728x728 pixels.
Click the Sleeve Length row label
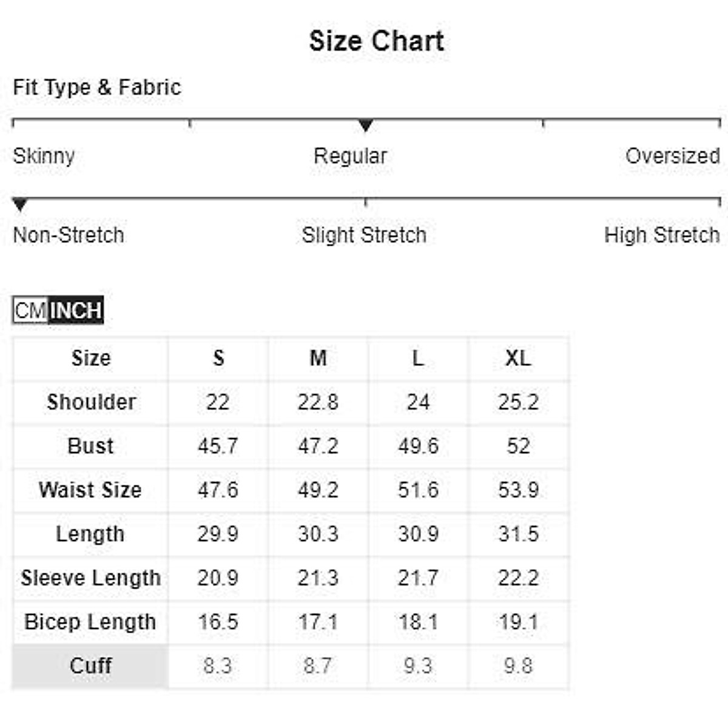[x=90, y=578]
